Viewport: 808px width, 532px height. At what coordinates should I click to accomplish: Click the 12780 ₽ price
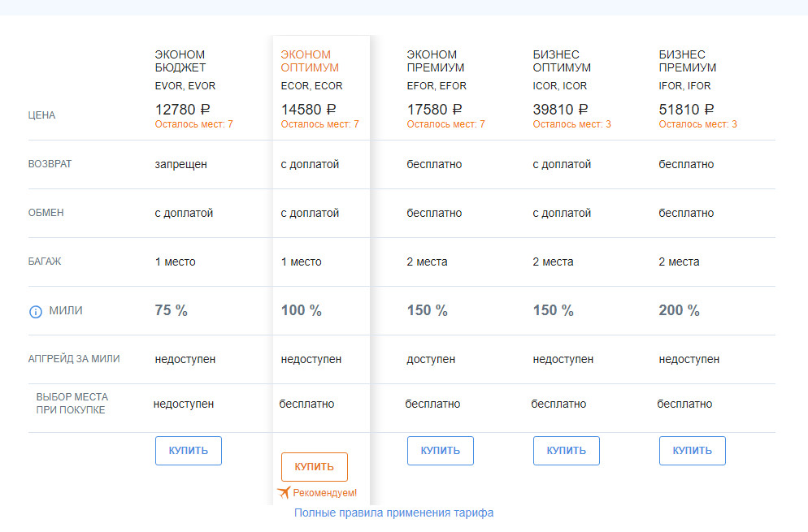click(x=183, y=109)
